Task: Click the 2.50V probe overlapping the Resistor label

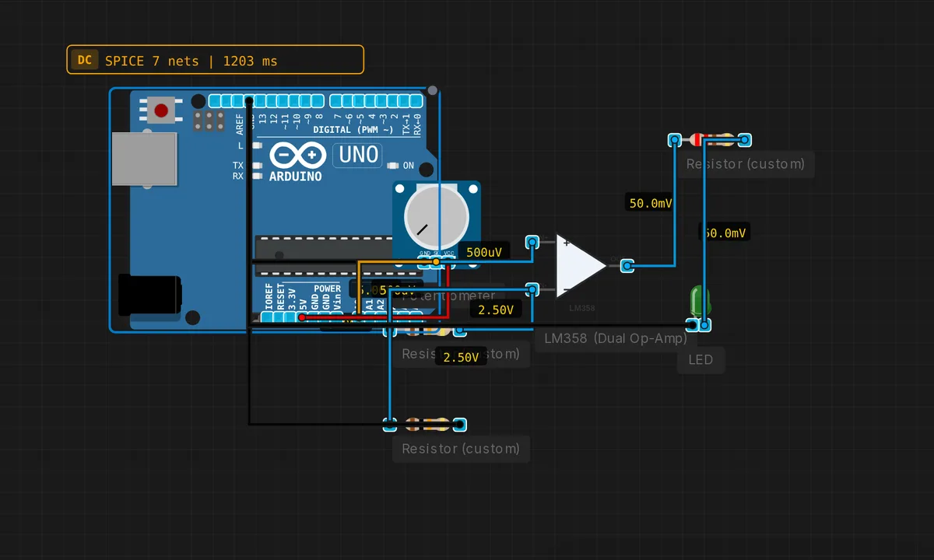Action: click(x=461, y=357)
